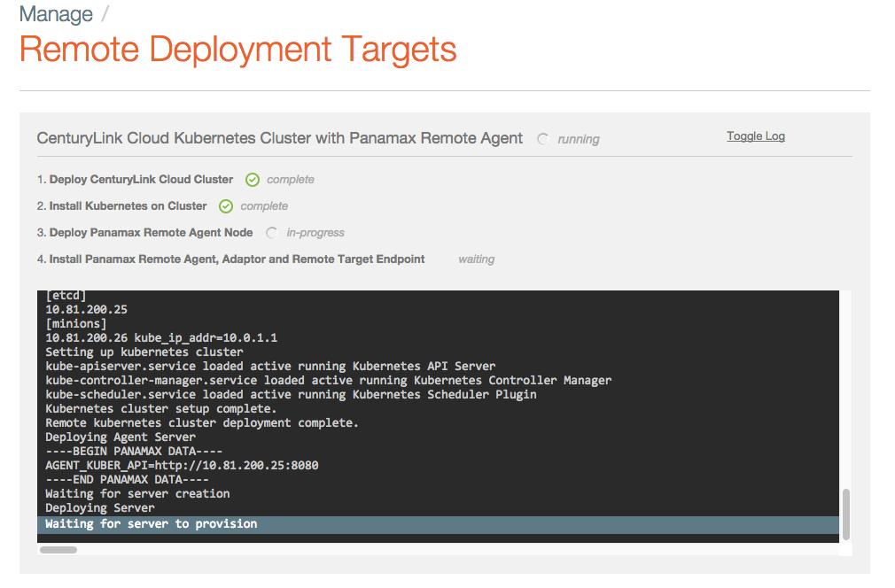Click log line '10.81.200.25' under etcd

86,310
